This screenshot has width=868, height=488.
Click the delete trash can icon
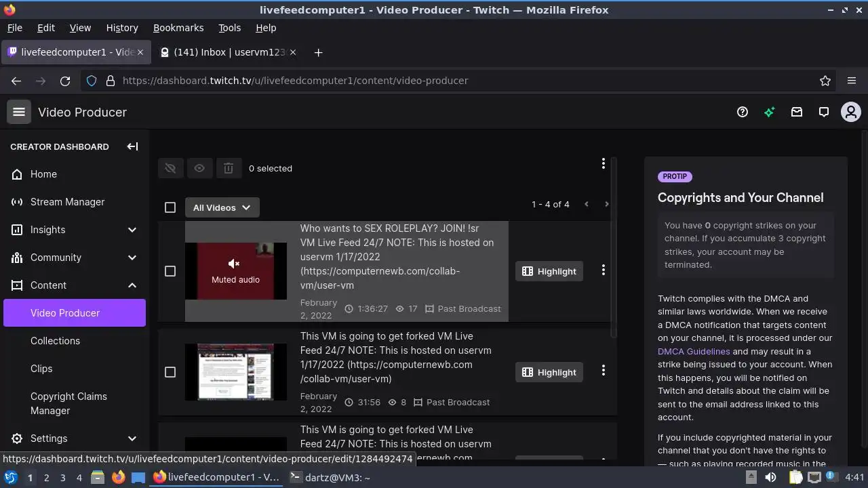click(x=229, y=168)
